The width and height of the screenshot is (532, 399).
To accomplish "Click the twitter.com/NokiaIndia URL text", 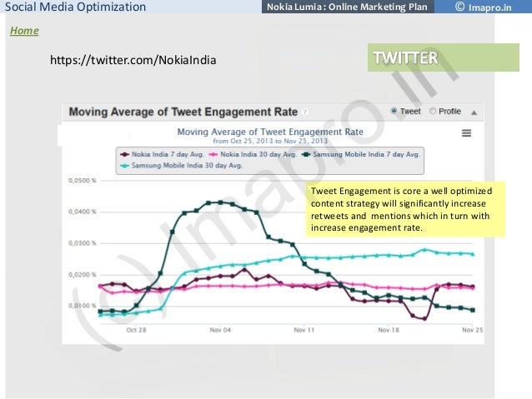I will point(133,60).
